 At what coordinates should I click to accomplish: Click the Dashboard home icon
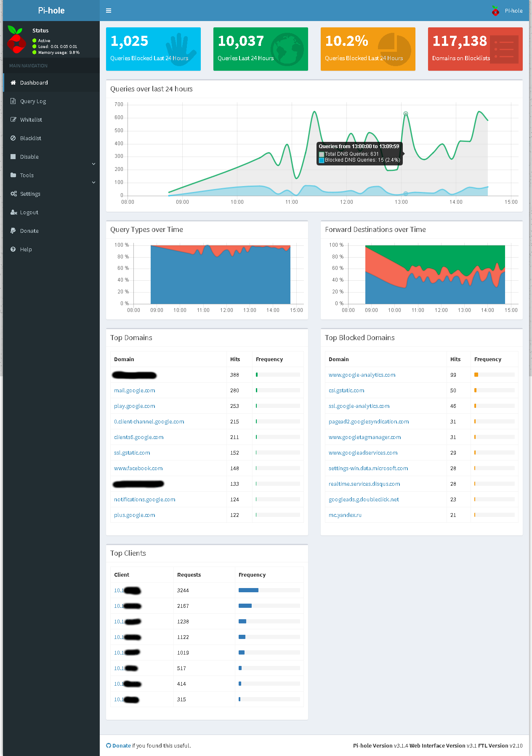coord(13,83)
